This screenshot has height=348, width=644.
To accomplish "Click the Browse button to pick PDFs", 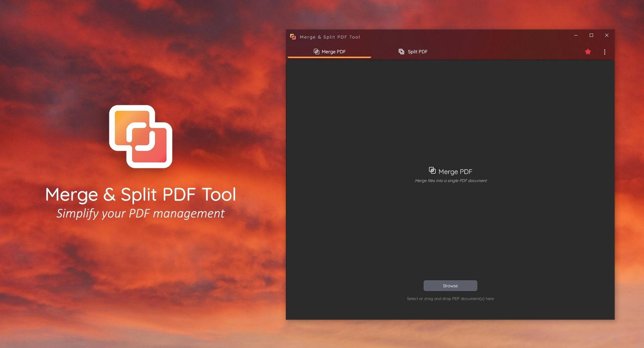I will pos(450,286).
